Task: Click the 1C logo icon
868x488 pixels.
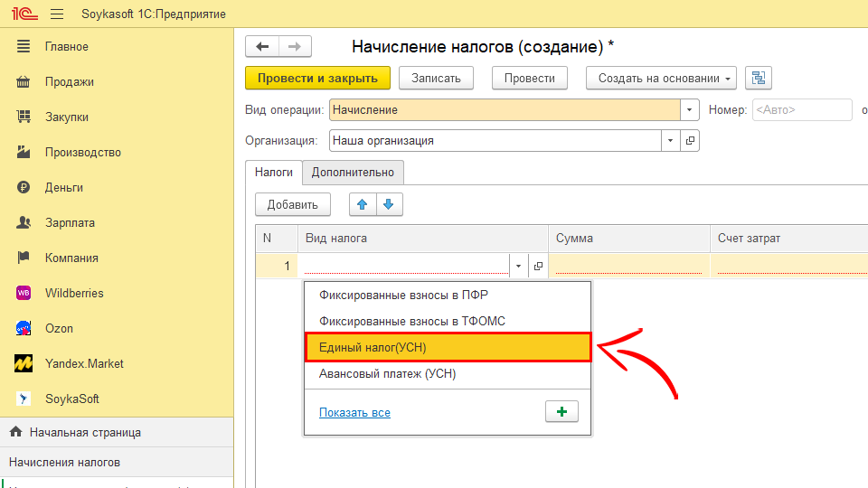Action: (24, 14)
